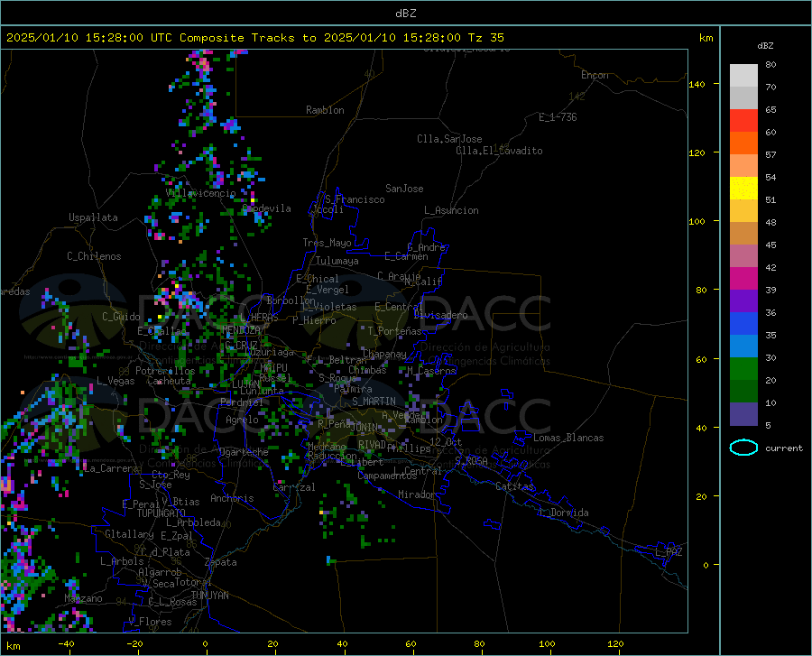Click the light orange 54 dBZ swatch
The height and width of the screenshot is (656, 812).
(743, 166)
